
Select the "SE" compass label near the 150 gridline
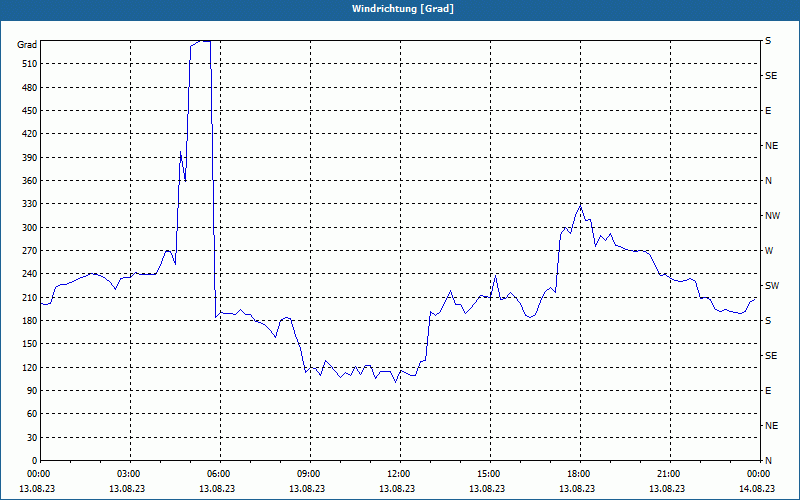tap(771, 356)
